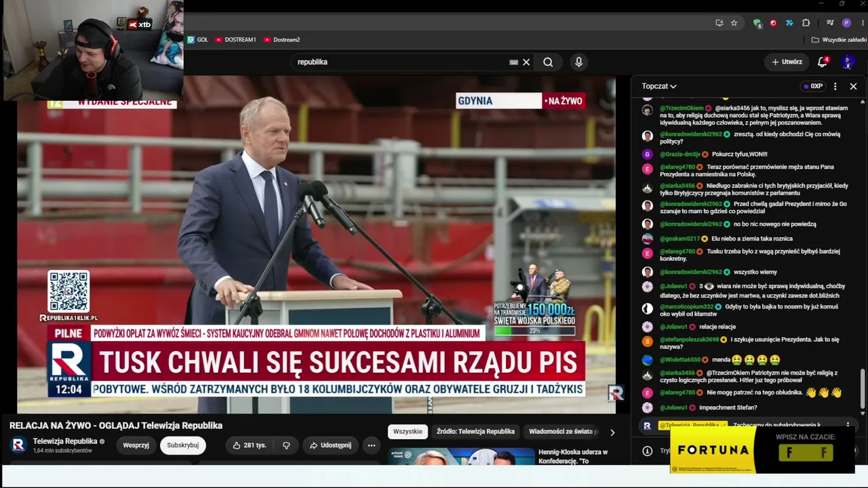Open the Hennig-Kloska recommended video thumbnail
868x488 pixels.
461,456
